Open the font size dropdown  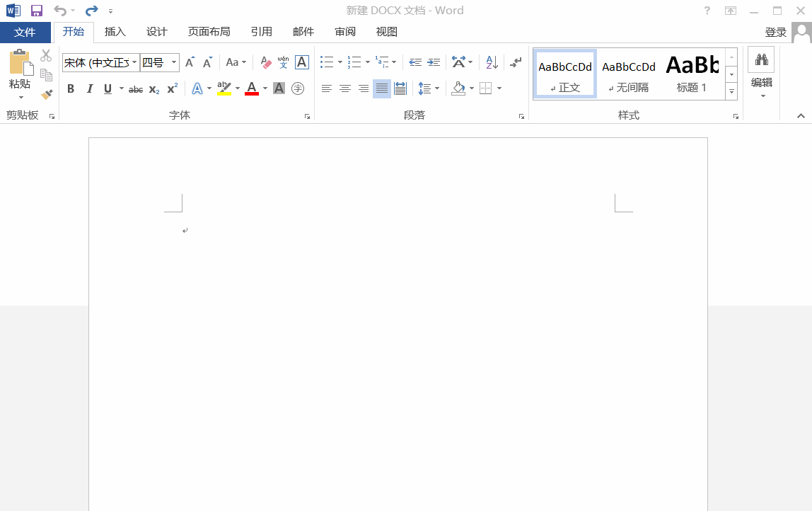[x=174, y=62]
